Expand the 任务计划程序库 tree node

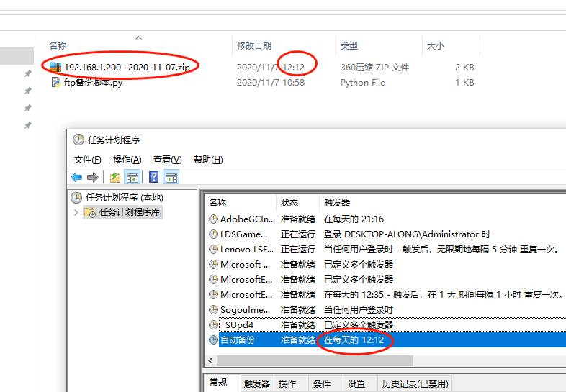(x=76, y=212)
